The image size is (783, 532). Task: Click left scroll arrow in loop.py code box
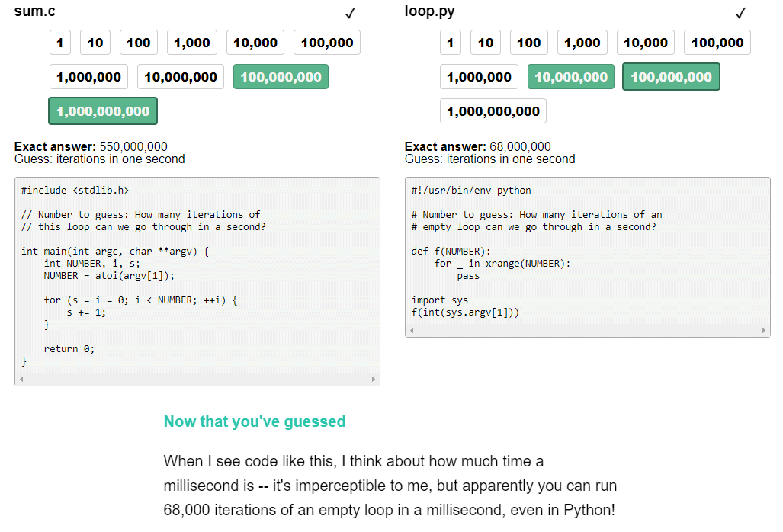coord(412,330)
